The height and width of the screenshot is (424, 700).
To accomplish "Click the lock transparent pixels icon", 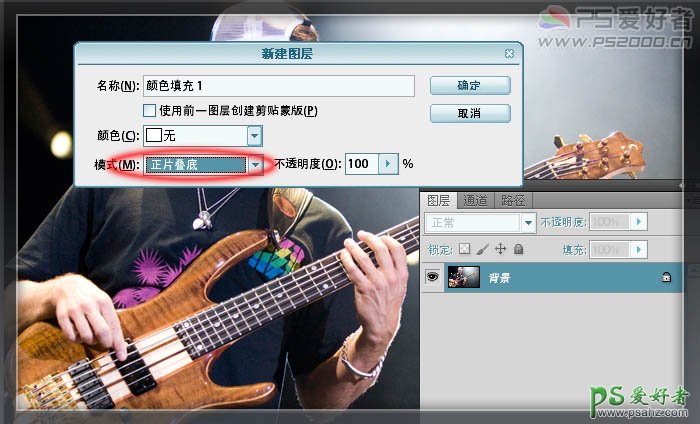I will coord(463,249).
